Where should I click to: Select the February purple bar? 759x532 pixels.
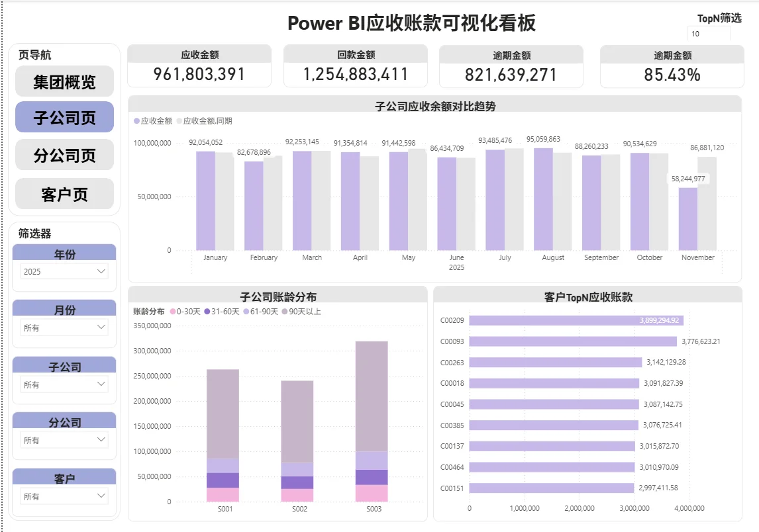click(x=254, y=206)
